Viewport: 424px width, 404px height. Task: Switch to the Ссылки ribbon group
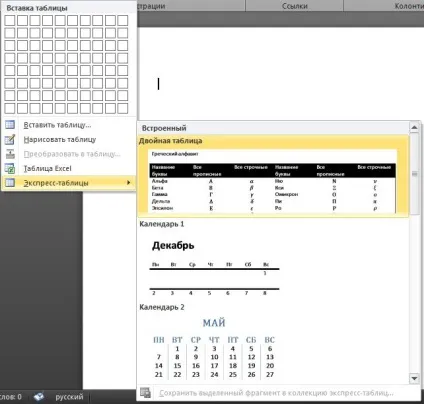point(295,6)
